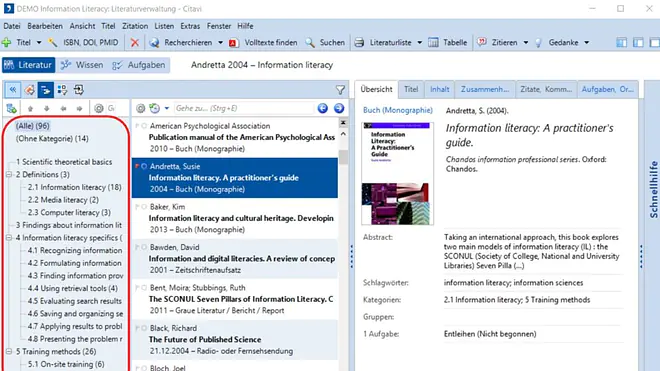Switch to the Inhalt tab
The height and width of the screenshot is (371, 660).
[439, 89]
